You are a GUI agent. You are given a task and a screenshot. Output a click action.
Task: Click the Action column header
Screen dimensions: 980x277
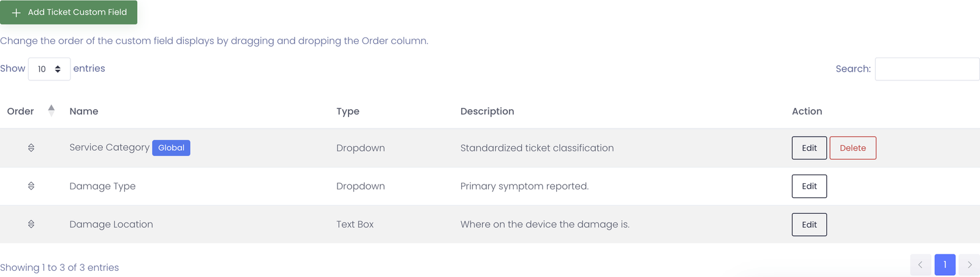[x=807, y=112]
